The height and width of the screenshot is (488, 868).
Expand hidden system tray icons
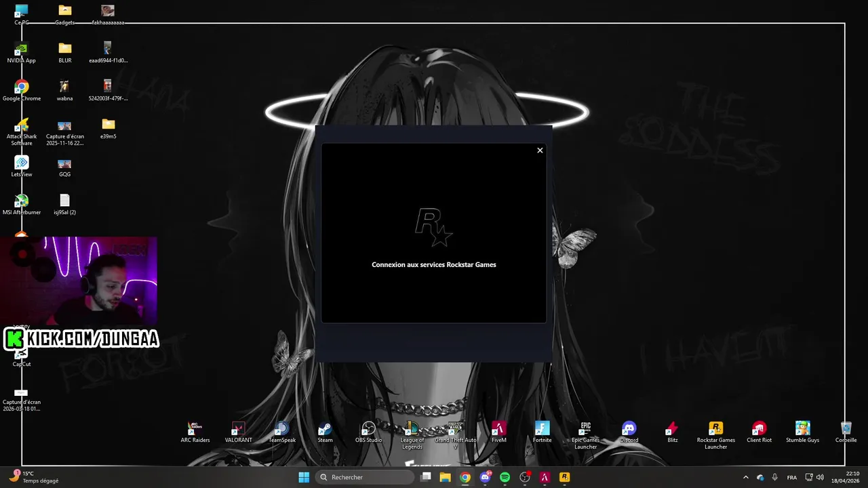click(x=746, y=477)
